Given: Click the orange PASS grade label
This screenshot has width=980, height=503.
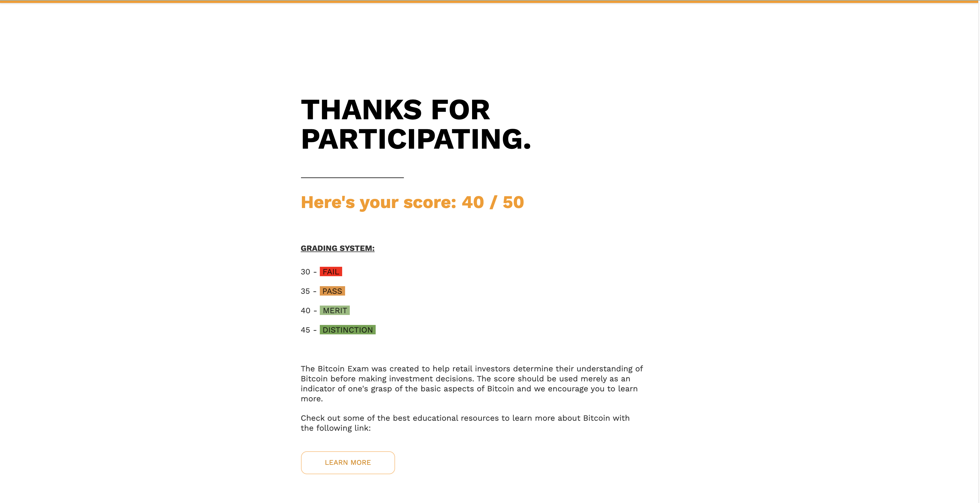Looking at the screenshot, I should pyautogui.click(x=332, y=291).
